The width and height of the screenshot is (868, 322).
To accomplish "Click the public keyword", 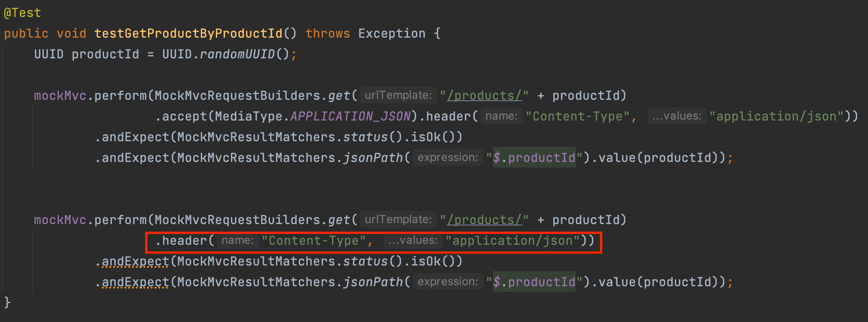I will [26, 33].
